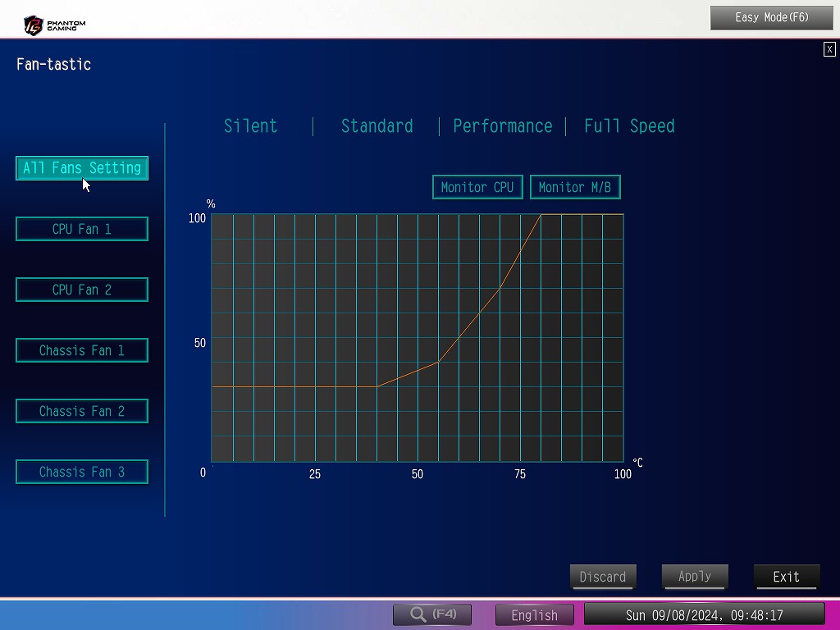Apply the fan settings

(x=695, y=577)
